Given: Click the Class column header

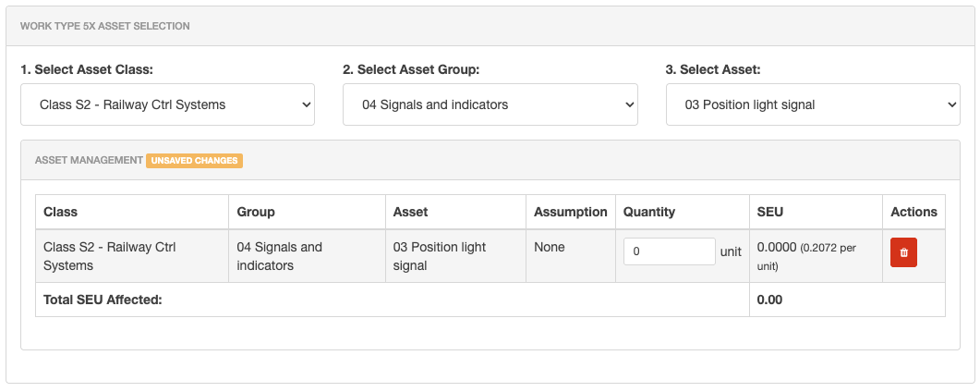Looking at the screenshot, I should click(132, 212).
